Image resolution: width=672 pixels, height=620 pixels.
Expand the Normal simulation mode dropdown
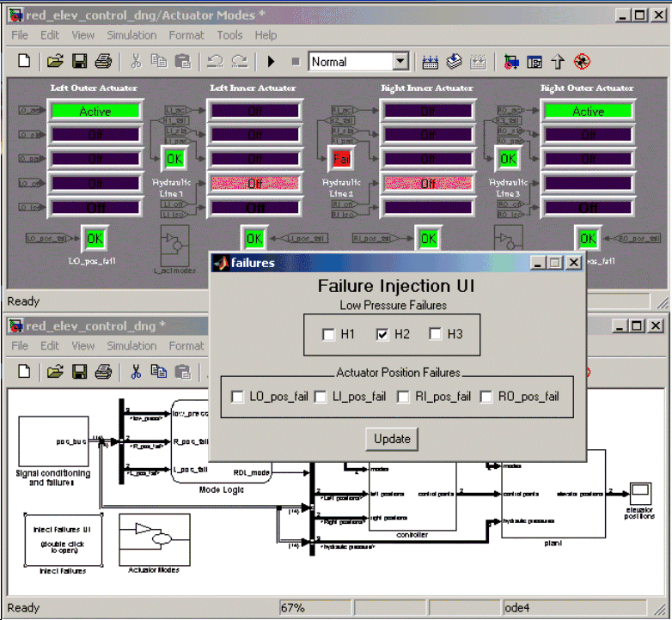click(x=400, y=61)
